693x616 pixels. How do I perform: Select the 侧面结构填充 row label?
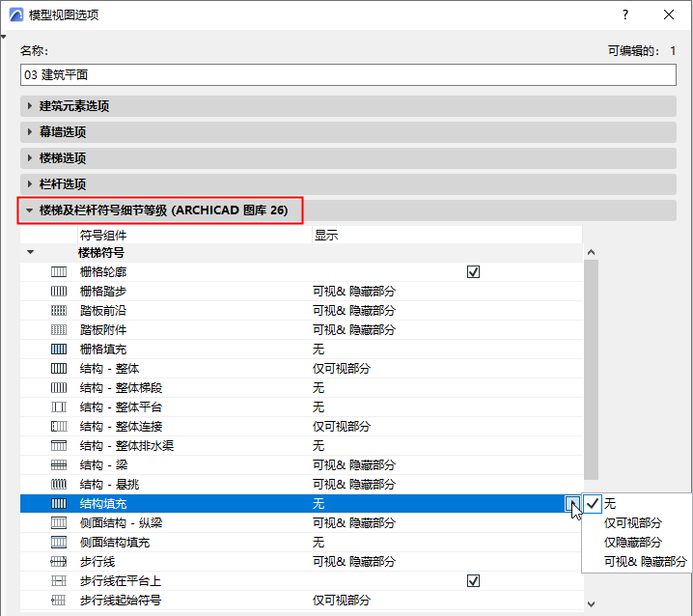[x=115, y=543]
